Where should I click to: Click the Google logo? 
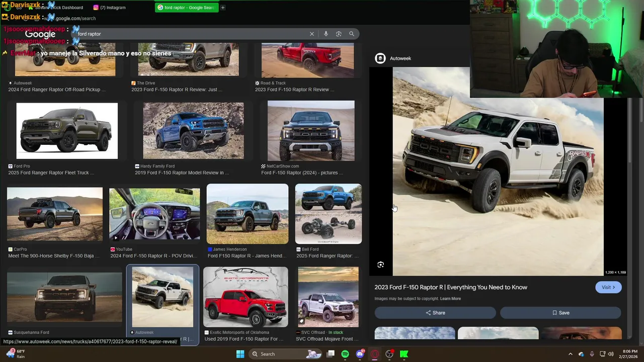coord(40,34)
